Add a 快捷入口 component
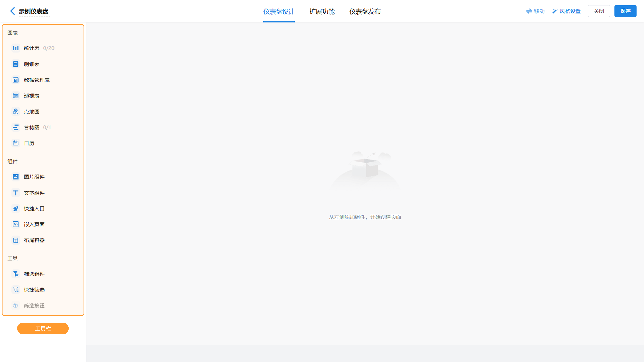644x362 pixels. [34, 208]
